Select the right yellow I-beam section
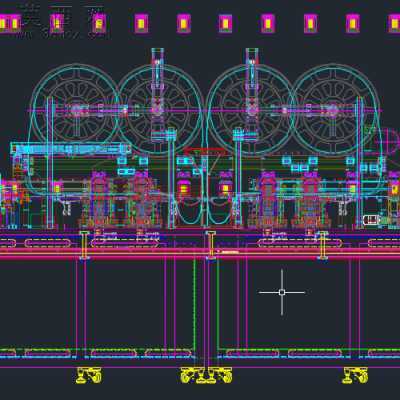 (322, 245)
